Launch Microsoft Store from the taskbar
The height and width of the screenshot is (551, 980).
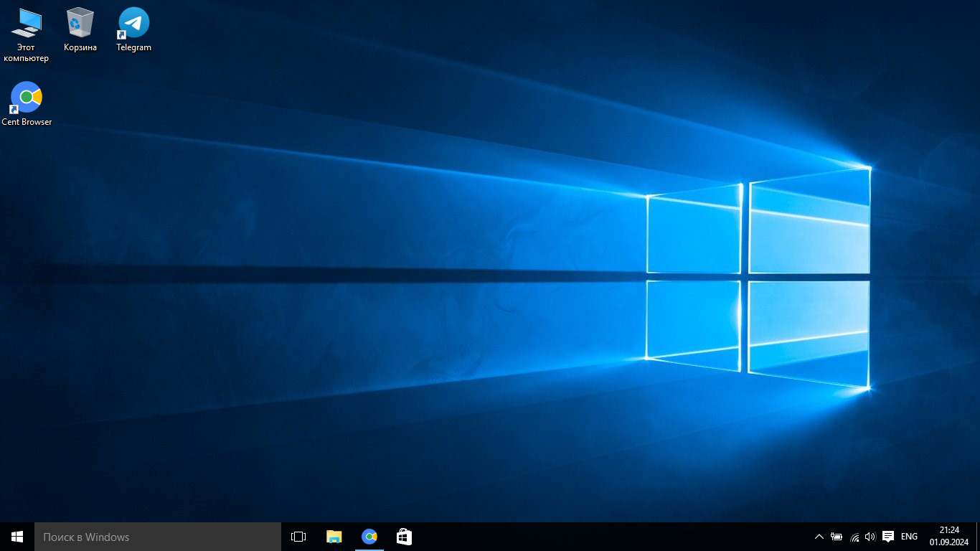tap(404, 537)
